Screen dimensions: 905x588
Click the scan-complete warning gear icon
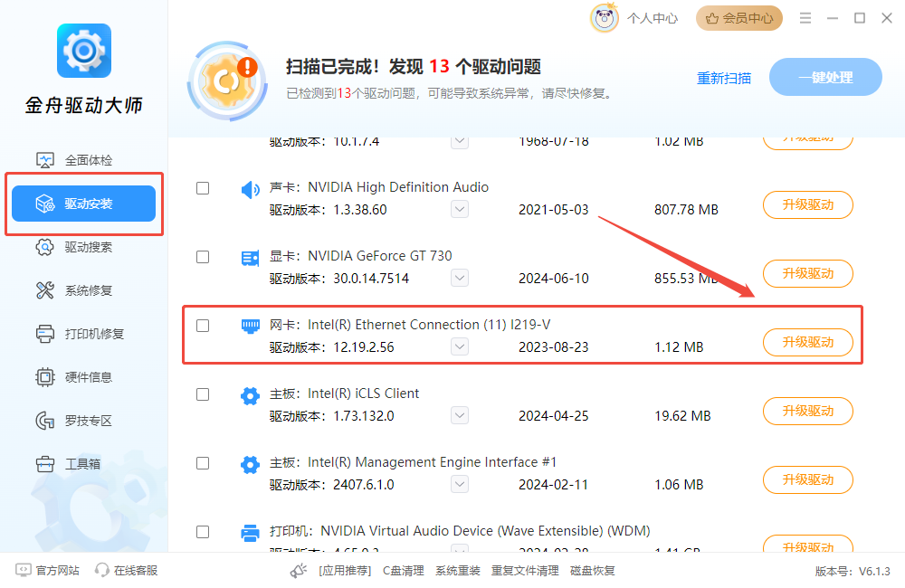tap(227, 81)
